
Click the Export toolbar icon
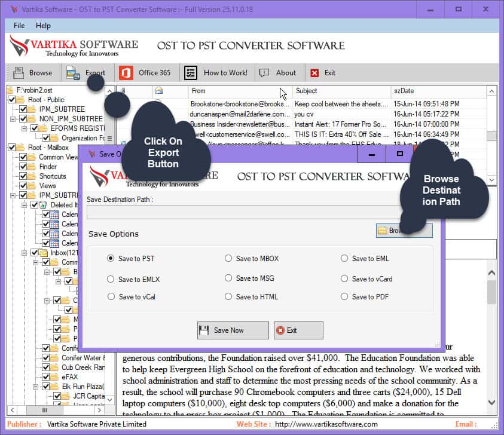pos(73,73)
